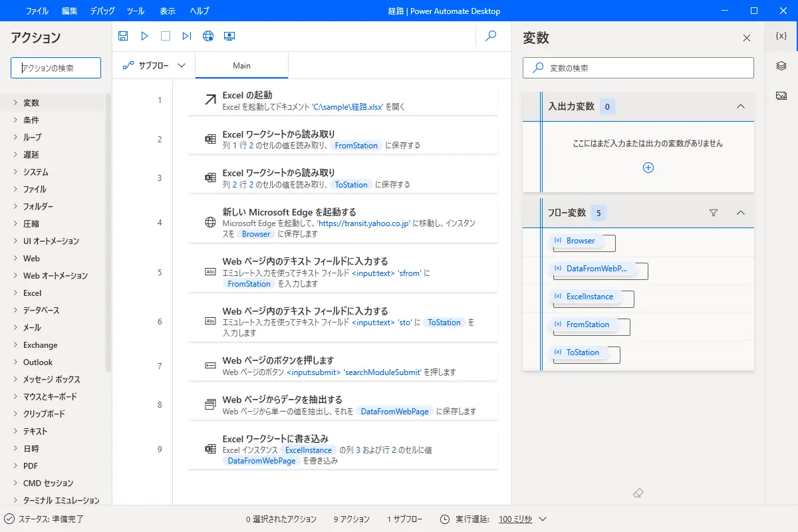Image resolution: width=798 pixels, height=532 pixels.
Task: Expand the 条件 action group
Action: (x=16, y=120)
